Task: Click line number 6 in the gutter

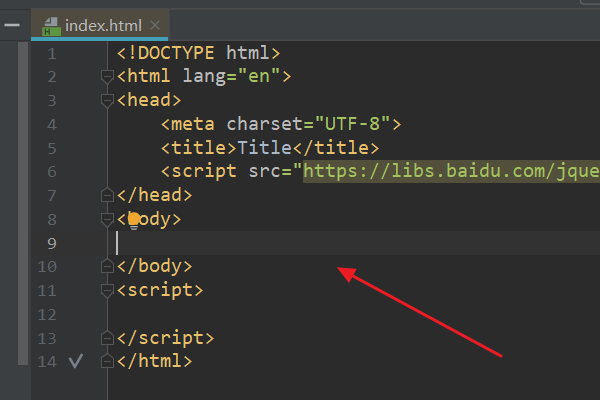Action: pos(52,172)
